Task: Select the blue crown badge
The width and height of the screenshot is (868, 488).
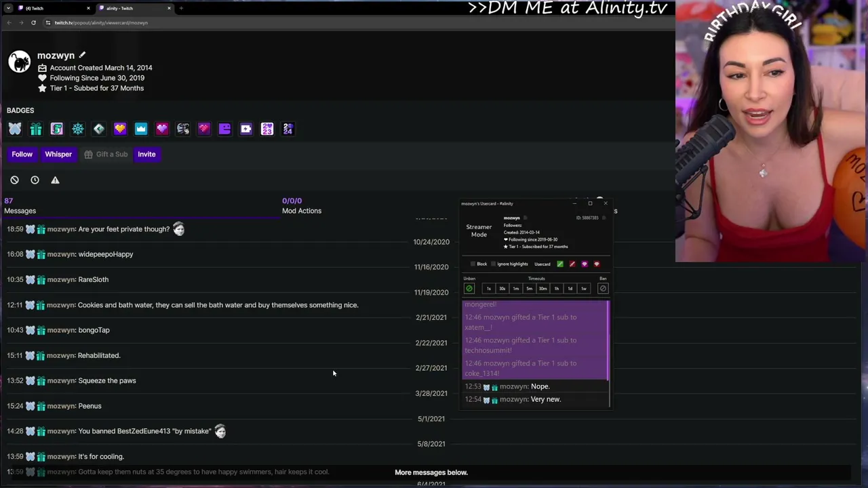Action: coord(141,129)
